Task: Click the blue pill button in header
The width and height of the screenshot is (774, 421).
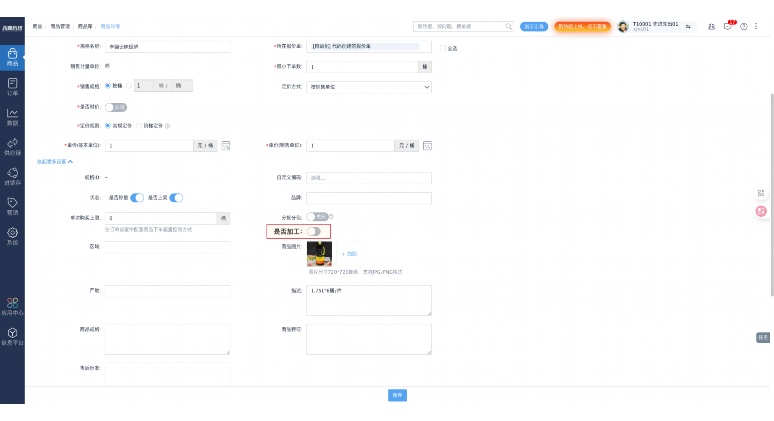Action: pos(534,27)
